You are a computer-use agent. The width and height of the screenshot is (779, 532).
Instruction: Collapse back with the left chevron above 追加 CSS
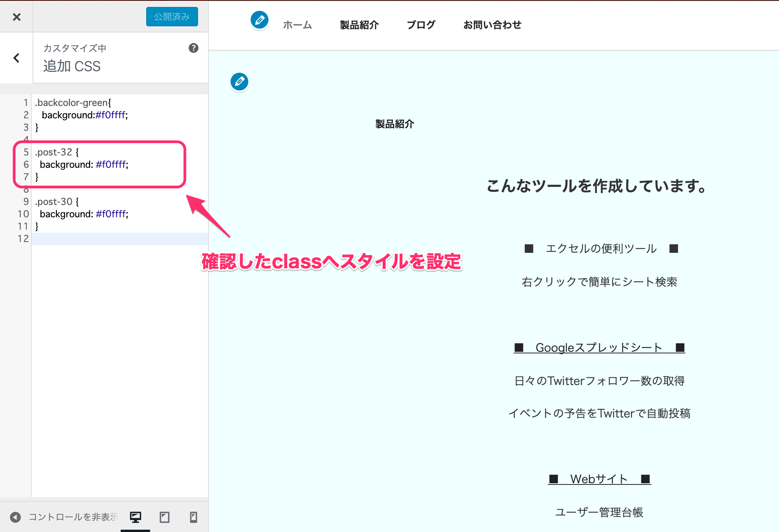16,58
